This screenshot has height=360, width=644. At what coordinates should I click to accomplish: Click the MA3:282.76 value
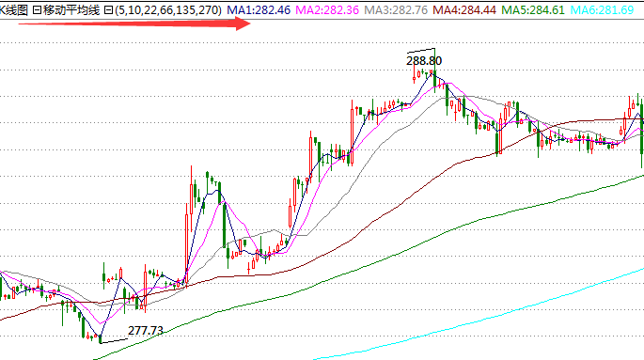coord(396,9)
